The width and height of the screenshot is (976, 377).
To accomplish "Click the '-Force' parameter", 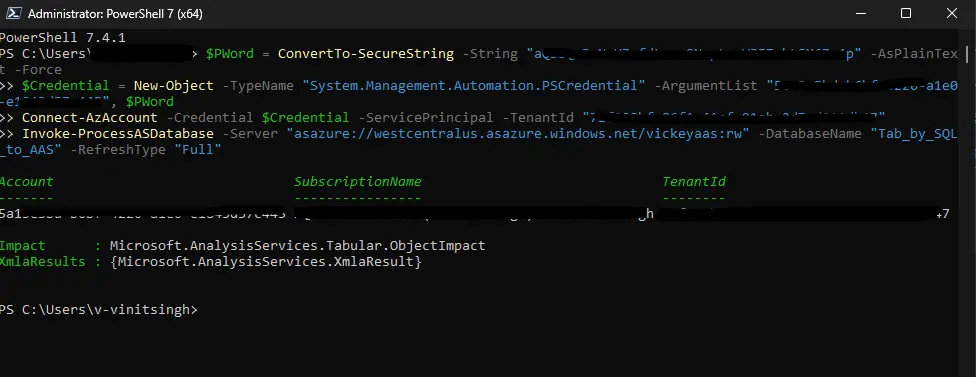I will (x=38, y=70).
